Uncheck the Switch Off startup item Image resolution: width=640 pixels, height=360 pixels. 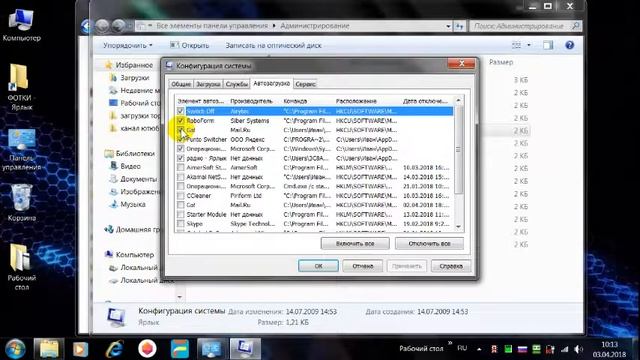tap(180, 111)
